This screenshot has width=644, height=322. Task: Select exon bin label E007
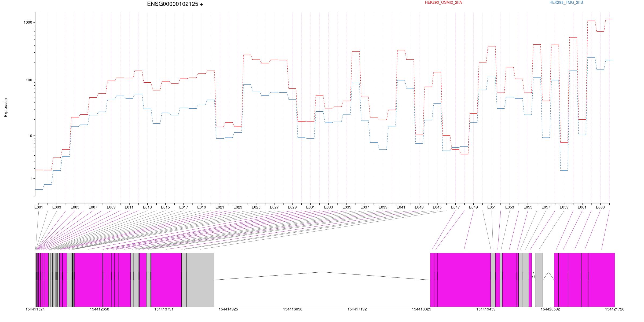pos(93,207)
